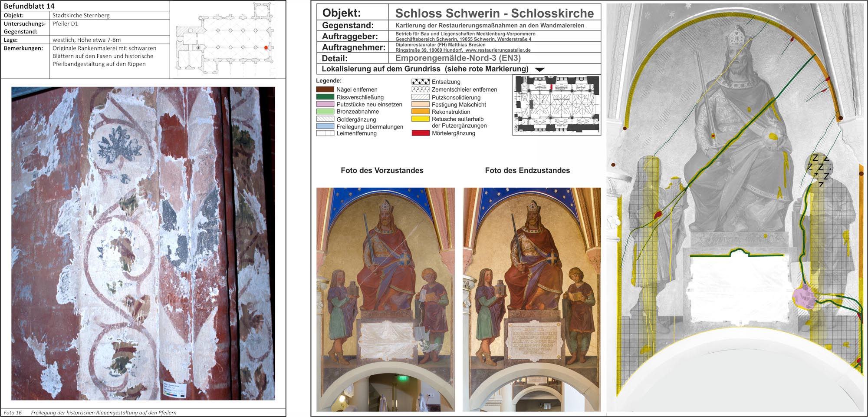
Task: Click the 'Befundblatt 14' heading
Action: [29, 6]
